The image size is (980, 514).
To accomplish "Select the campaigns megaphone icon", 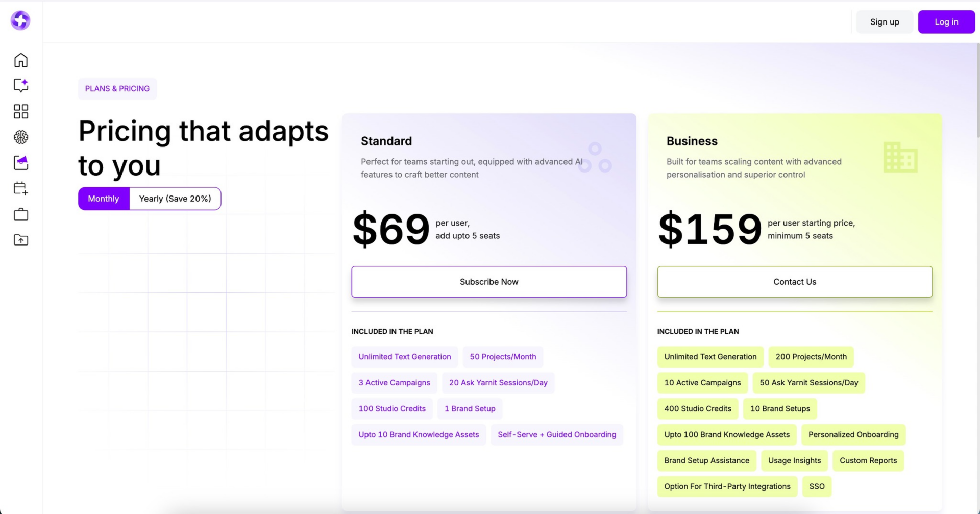I will pyautogui.click(x=20, y=163).
